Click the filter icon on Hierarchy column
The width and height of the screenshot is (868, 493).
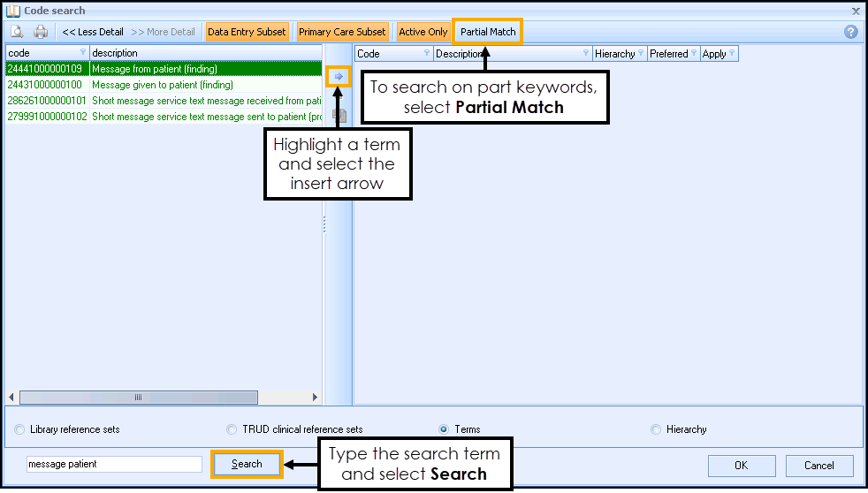(x=641, y=54)
